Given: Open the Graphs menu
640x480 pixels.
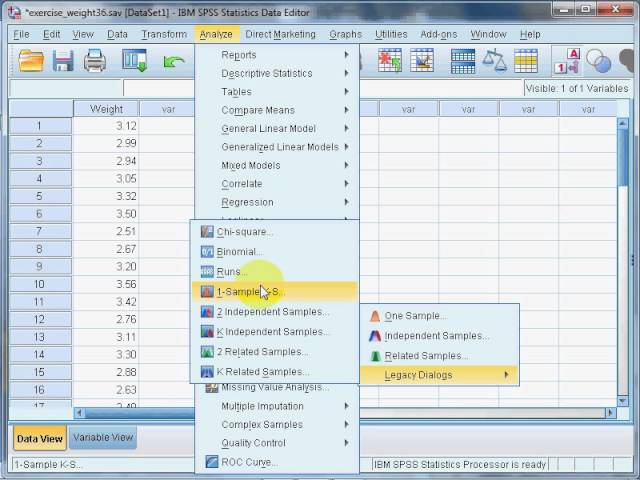Looking at the screenshot, I should click(345, 34).
